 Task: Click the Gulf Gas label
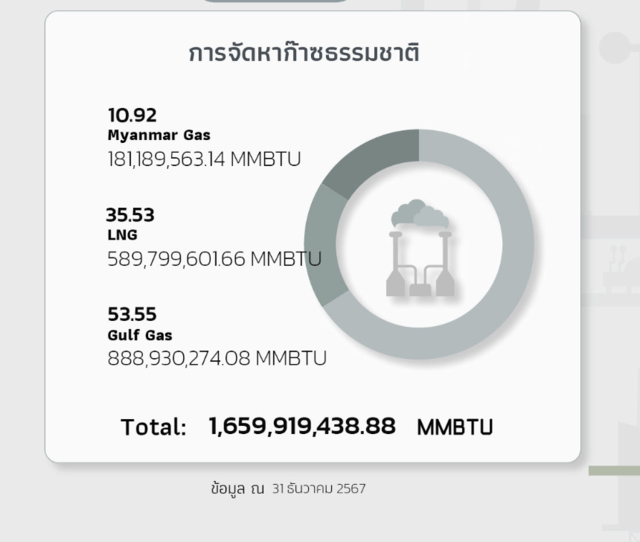pos(140,335)
